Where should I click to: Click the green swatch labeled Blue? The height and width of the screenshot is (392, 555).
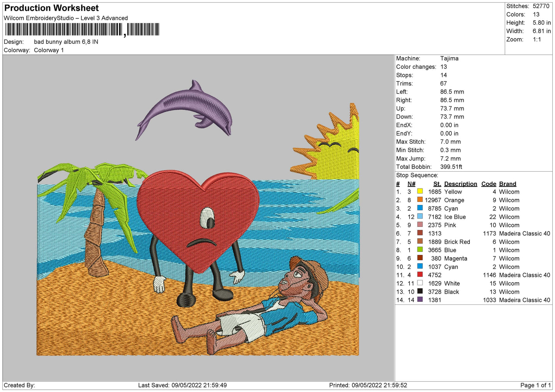420,250
